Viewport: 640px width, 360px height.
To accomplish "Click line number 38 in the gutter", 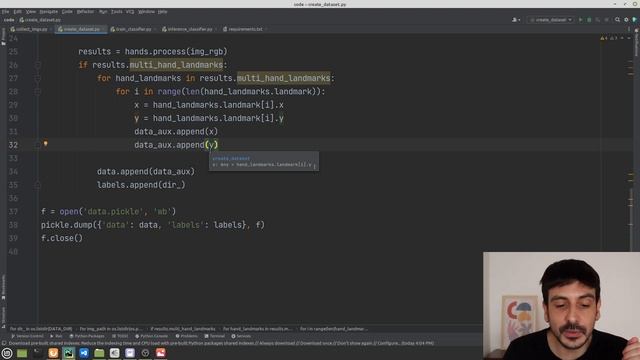I will click(x=13, y=225).
